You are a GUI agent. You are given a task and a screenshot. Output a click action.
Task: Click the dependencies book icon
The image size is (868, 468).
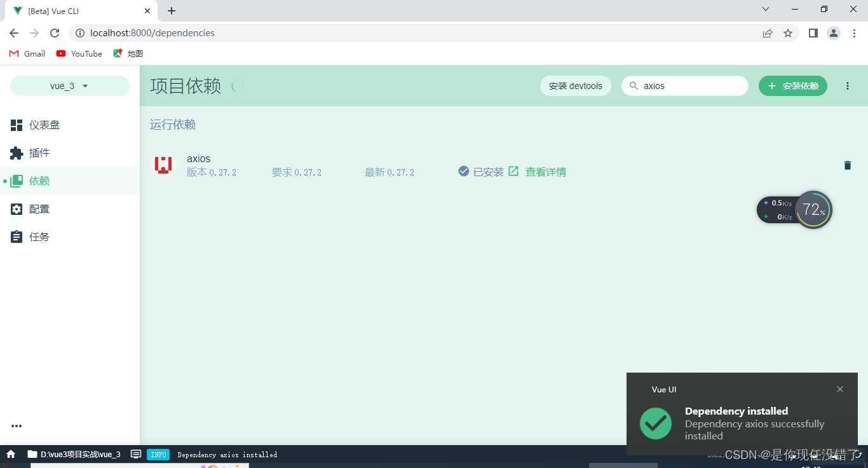coord(17,181)
